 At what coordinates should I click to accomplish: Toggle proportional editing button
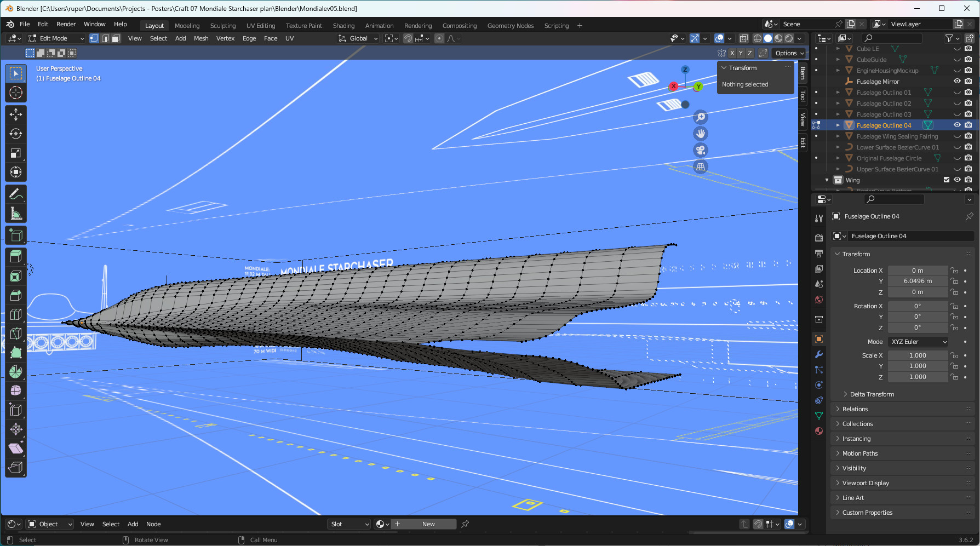pyautogui.click(x=439, y=38)
